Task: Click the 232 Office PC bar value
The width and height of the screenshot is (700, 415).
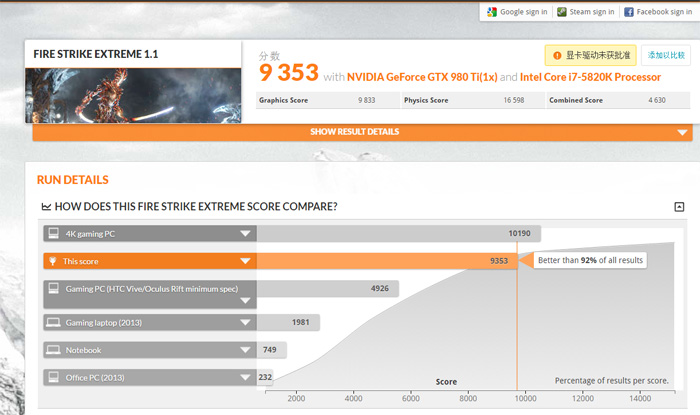Action: (265, 377)
